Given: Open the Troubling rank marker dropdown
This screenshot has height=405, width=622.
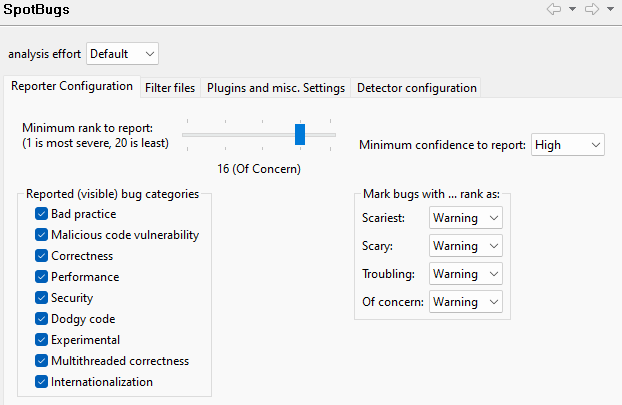Looking at the screenshot, I should [x=466, y=274].
